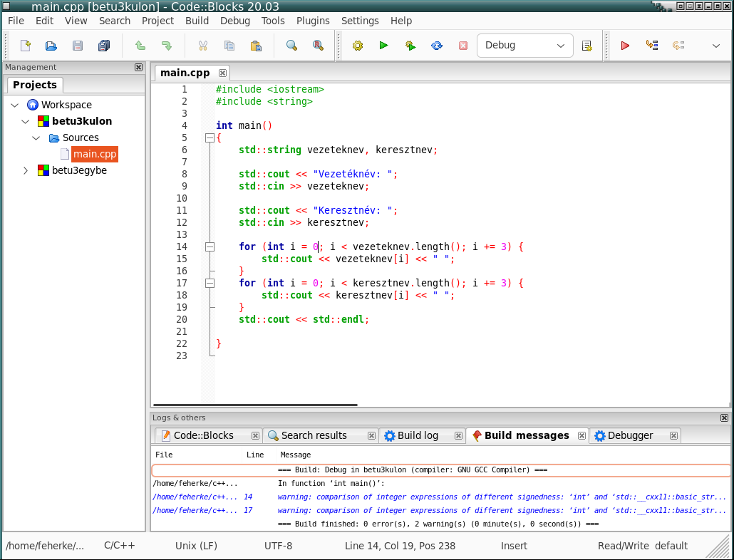734x560 pixels.
Task: Collapse the betu3kulon project node
Action: tap(25, 122)
